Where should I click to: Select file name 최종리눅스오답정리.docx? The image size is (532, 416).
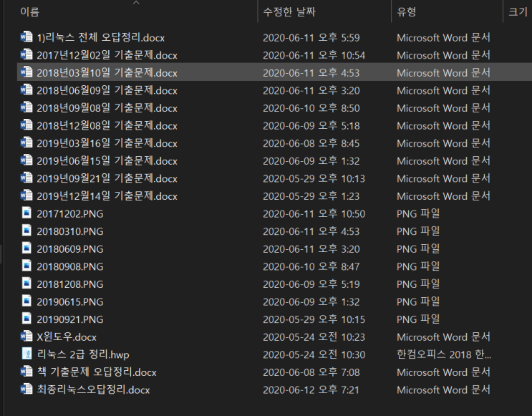tap(93, 390)
